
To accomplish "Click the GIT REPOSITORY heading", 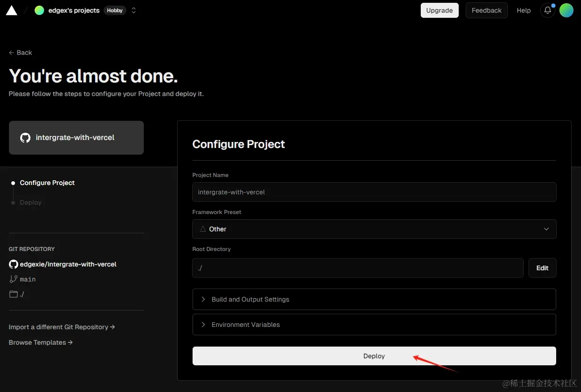I will click(32, 249).
